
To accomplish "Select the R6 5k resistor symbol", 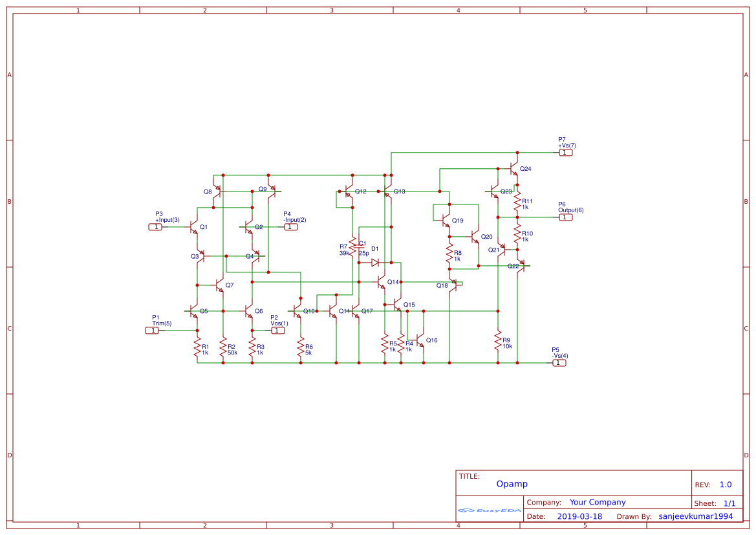I will click(300, 347).
